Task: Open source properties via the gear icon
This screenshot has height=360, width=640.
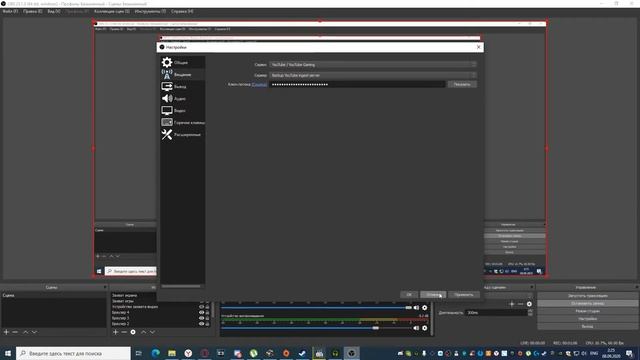Action: [133, 332]
